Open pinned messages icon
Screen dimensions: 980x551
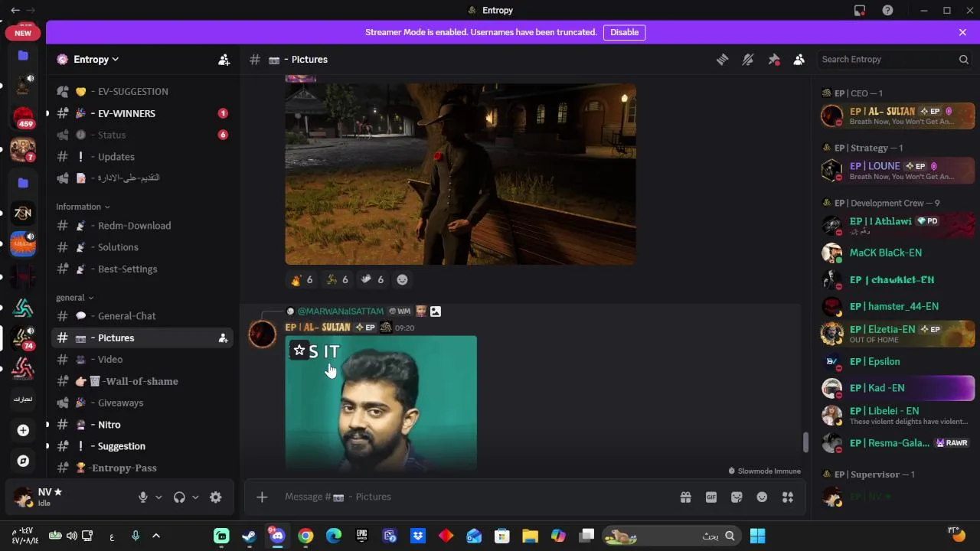pyautogui.click(x=774, y=60)
